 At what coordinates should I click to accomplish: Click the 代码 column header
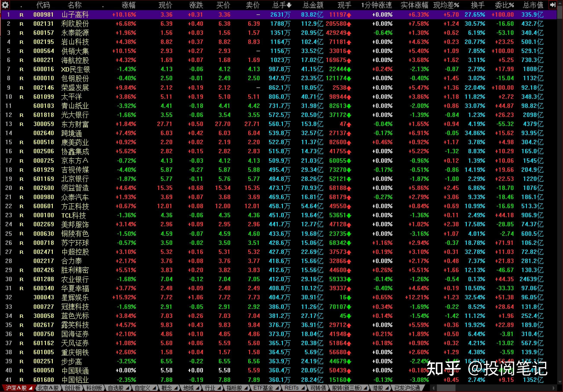coord(43,5)
